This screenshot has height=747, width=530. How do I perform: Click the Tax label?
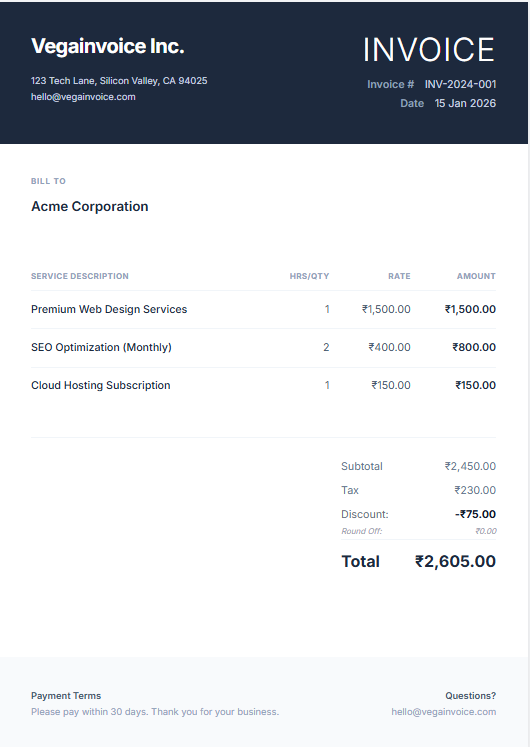coord(350,490)
